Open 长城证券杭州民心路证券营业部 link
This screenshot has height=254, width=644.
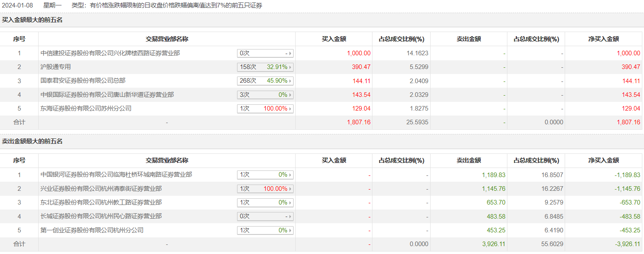pyautogui.click(x=101, y=216)
